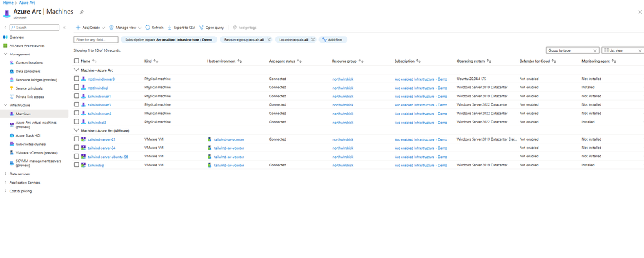Open the more options ellipsis by title

(90, 12)
